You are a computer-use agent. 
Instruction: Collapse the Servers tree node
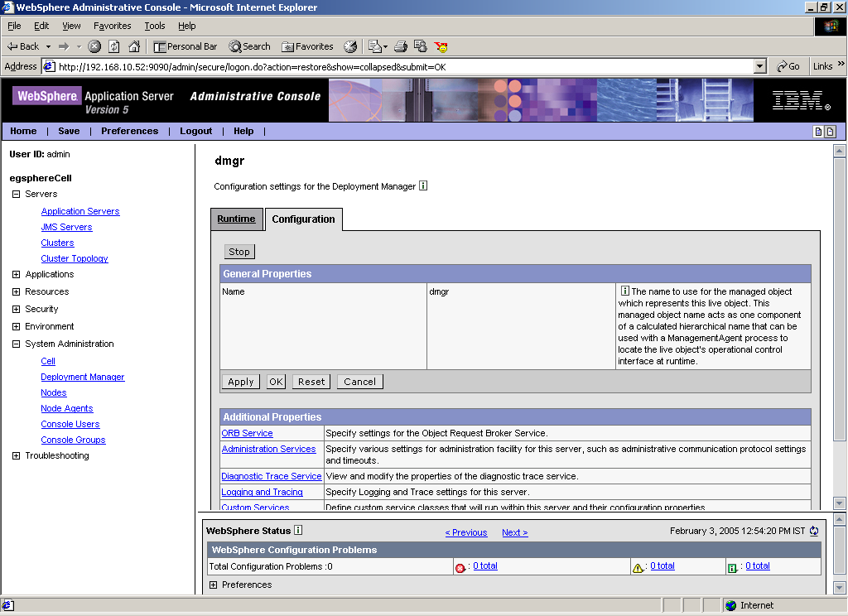tap(17, 195)
